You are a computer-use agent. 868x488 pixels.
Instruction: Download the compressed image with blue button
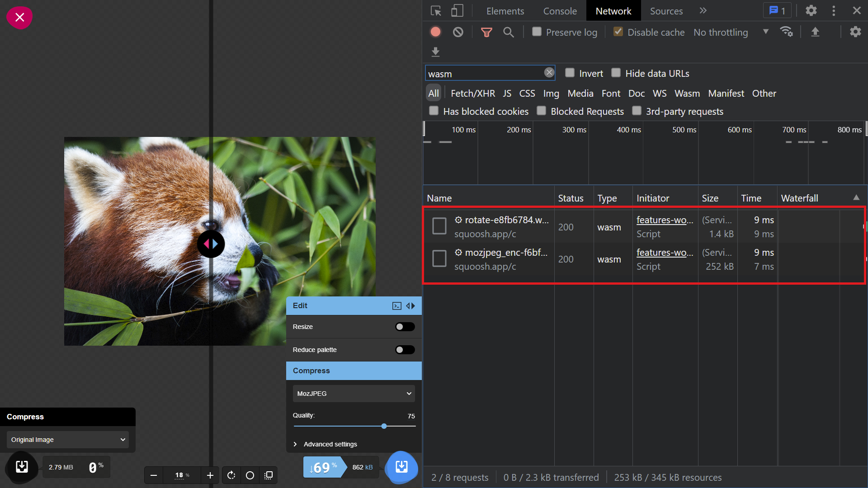pos(401,467)
